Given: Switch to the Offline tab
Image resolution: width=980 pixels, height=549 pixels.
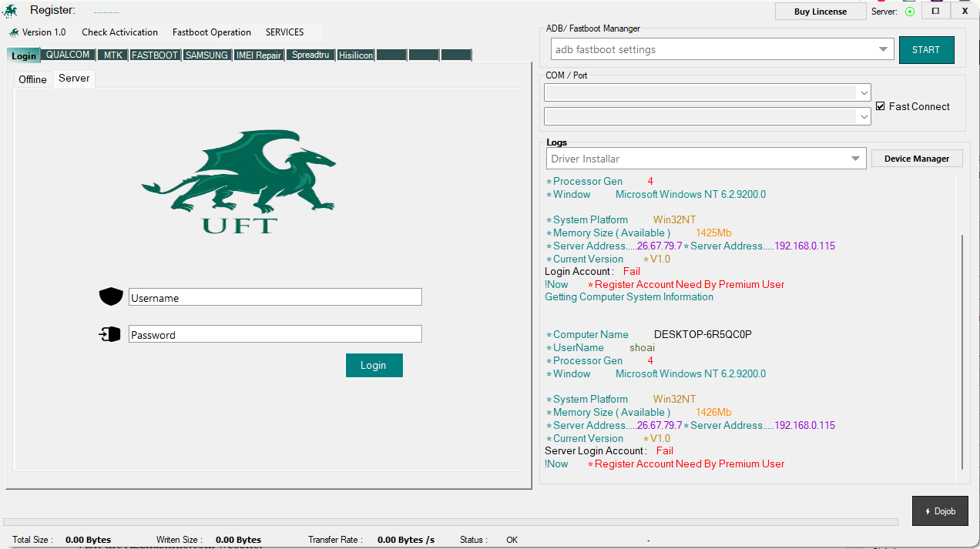Looking at the screenshot, I should point(32,79).
